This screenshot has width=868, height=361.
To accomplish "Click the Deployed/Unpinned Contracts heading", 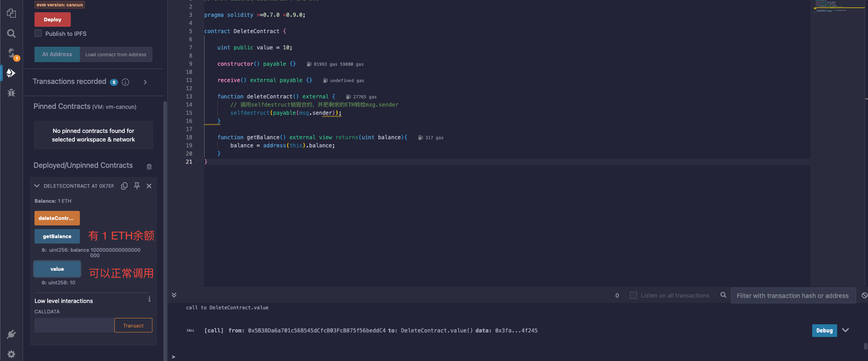I will (x=83, y=166).
